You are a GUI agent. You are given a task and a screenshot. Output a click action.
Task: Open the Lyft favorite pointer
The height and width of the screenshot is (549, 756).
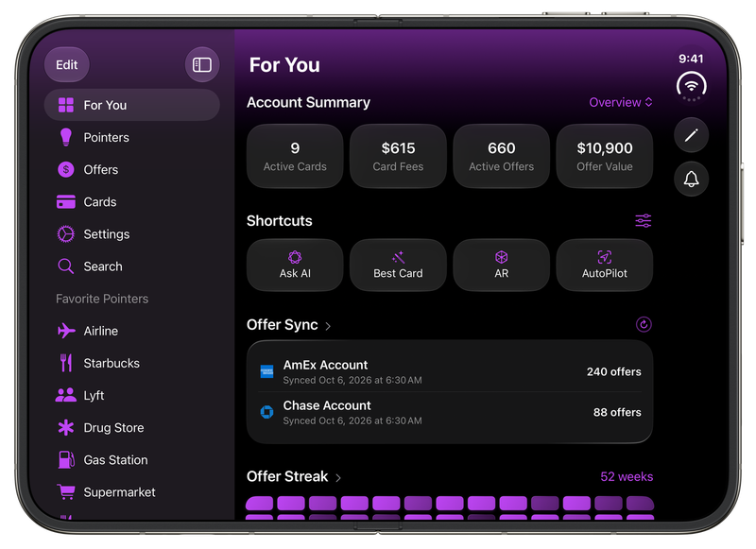coord(131,396)
